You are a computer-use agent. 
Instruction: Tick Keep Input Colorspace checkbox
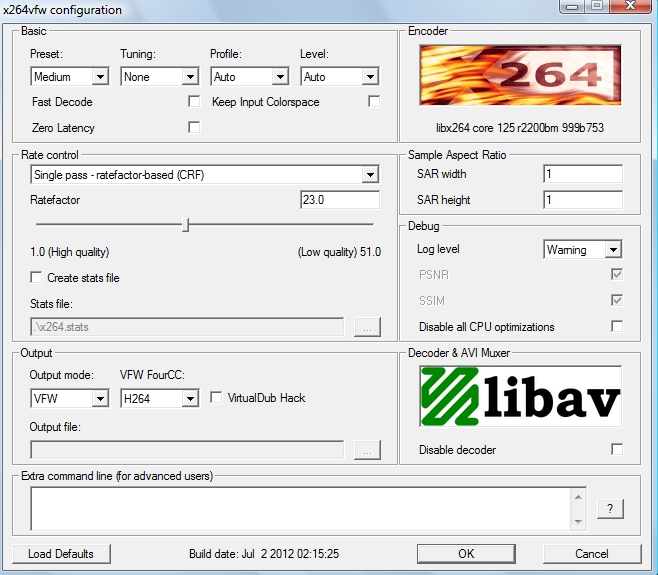tap(374, 102)
